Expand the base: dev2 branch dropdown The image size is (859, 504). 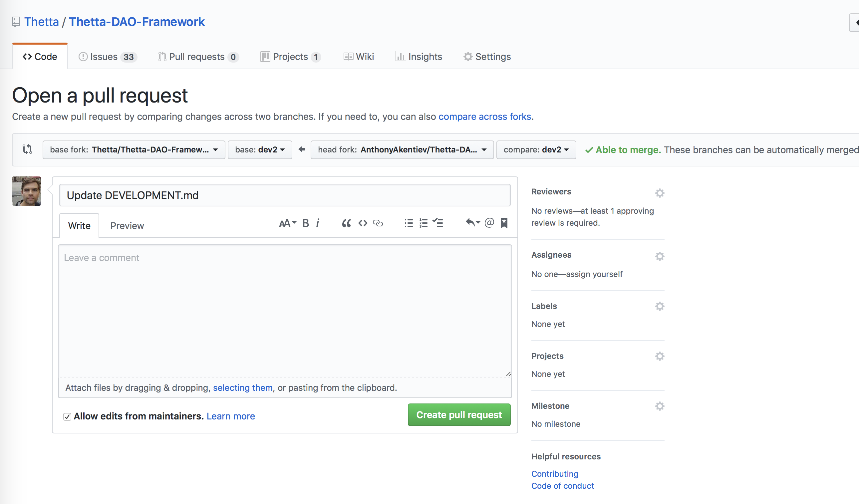[x=260, y=149]
